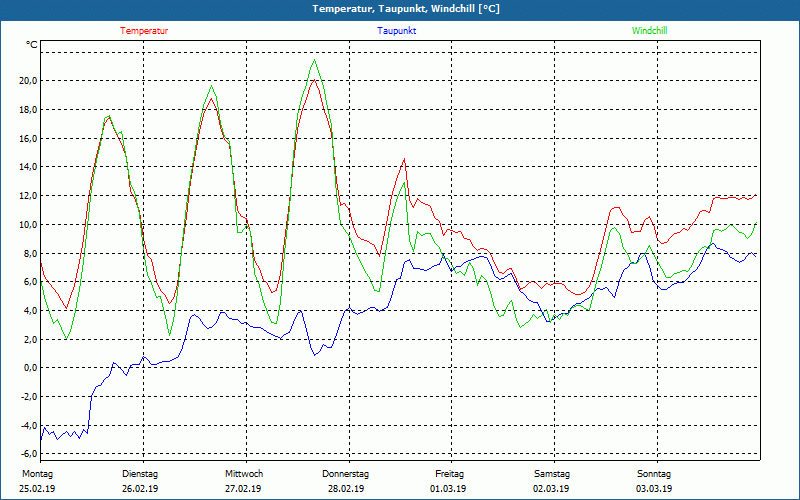The image size is (800, 500).
Task: Click the Dienstag day label
Action: 140,474
